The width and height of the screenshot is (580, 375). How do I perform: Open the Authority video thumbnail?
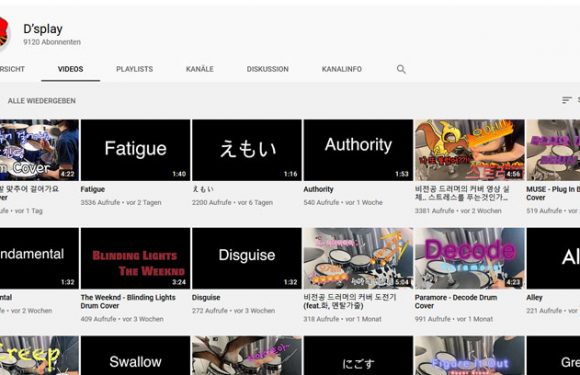pos(358,150)
